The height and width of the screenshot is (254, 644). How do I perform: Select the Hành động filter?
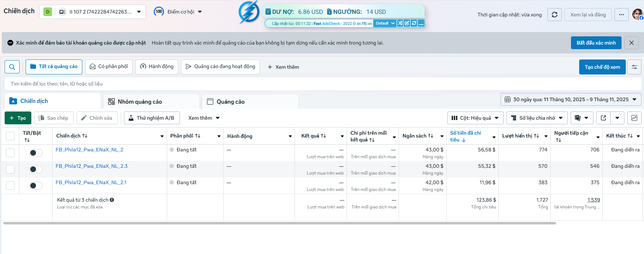tap(157, 67)
